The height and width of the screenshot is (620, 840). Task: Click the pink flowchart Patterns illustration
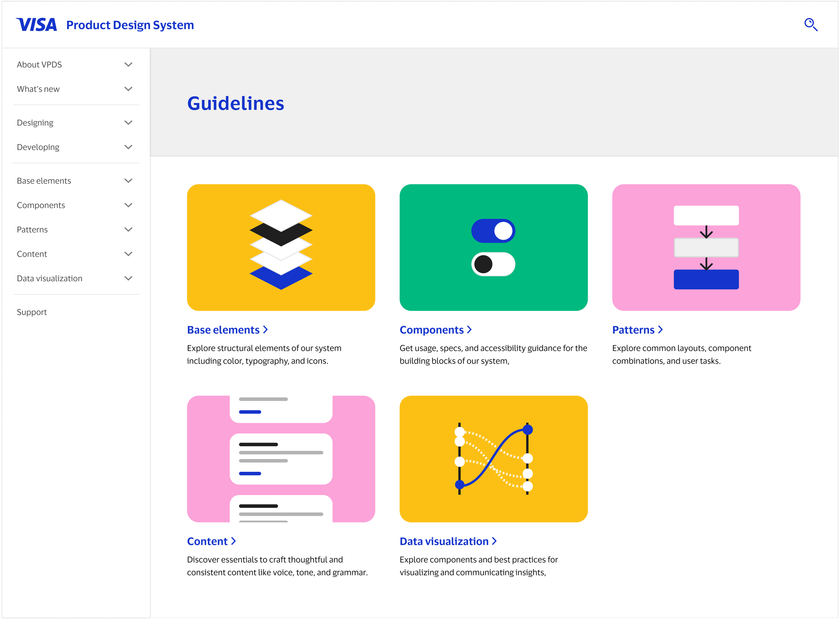(x=706, y=247)
